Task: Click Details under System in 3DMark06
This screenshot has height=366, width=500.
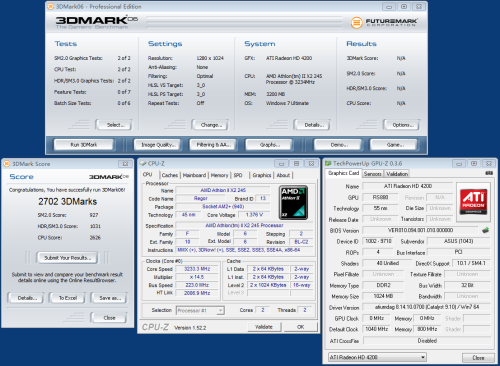Action: pos(312,125)
